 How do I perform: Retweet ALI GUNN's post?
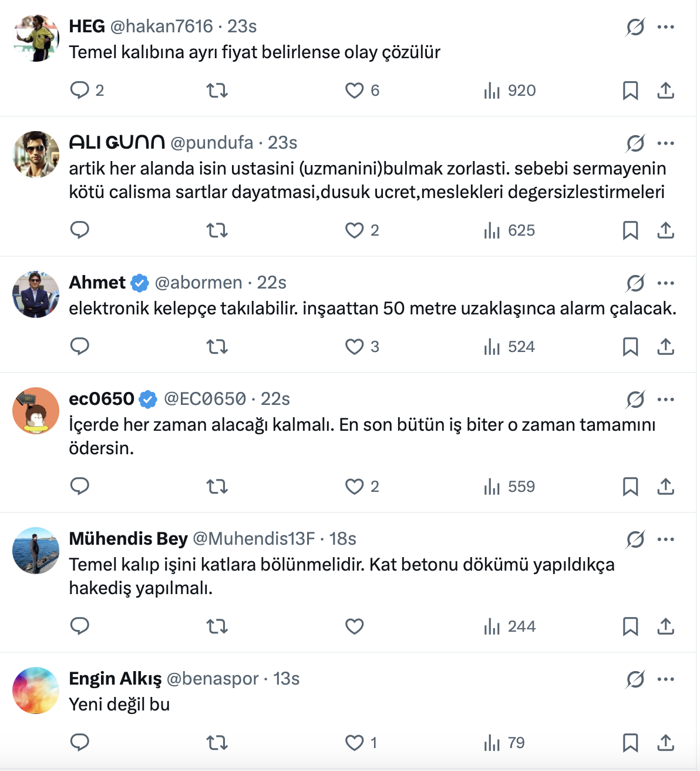tap(217, 230)
